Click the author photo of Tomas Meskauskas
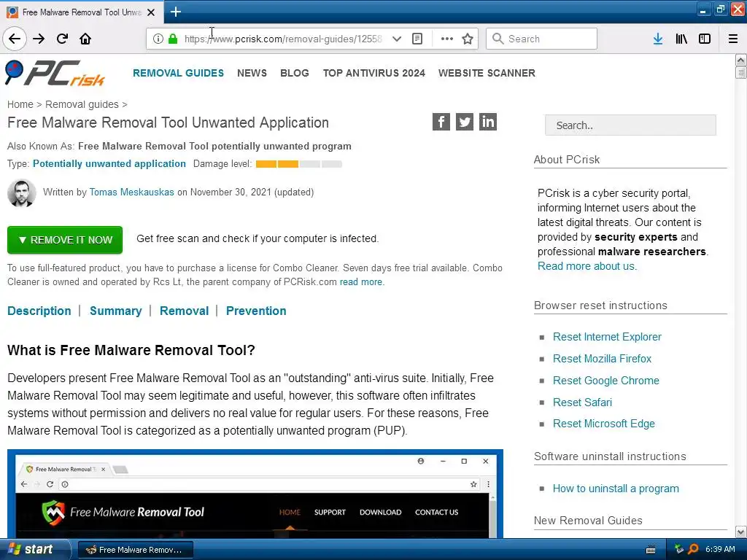Image resolution: width=747 pixels, height=560 pixels. 22,192
